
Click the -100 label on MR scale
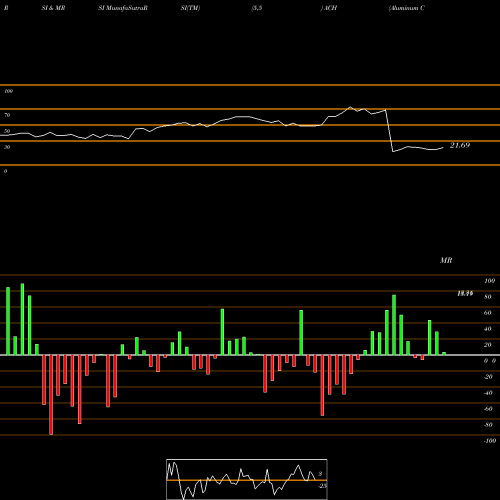click(490, 441)
